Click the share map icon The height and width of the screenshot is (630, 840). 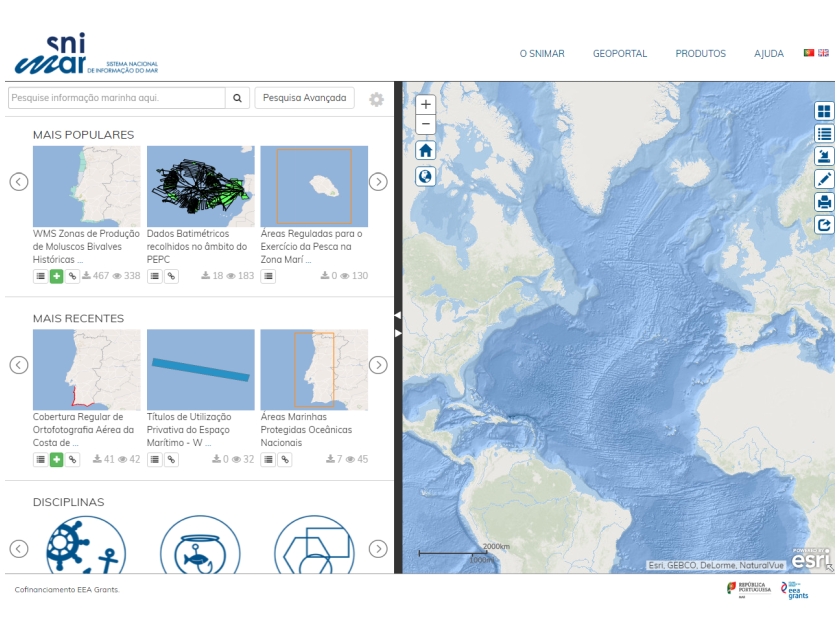824,225
